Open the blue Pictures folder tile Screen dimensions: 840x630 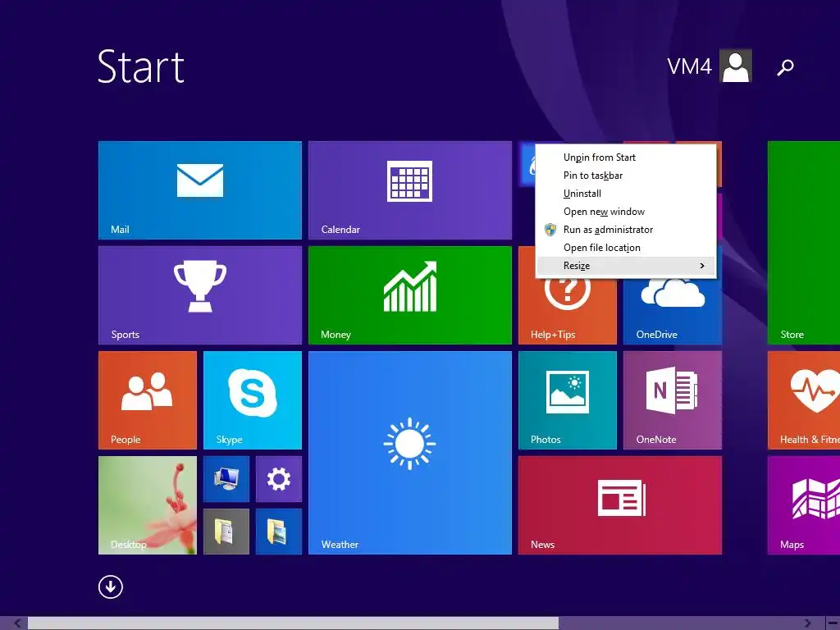[279, 532]
